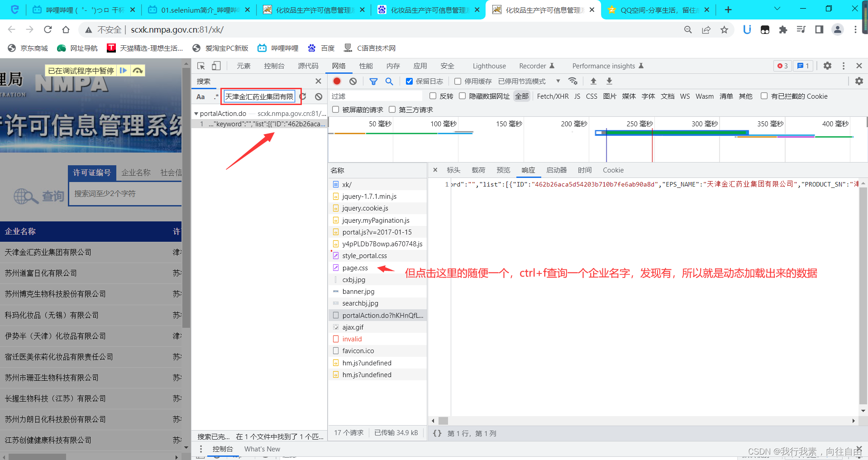Filter requests by Fetch/XHR

553,96
